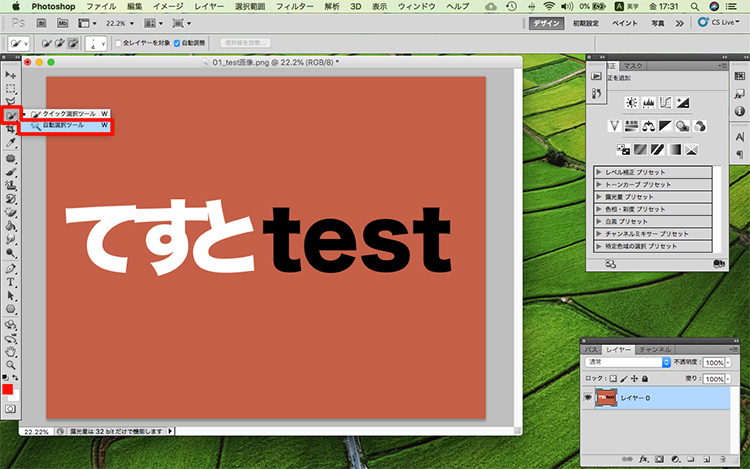This screenshot has width=750, height=469.
Task: Select the Horizontal Type tool
Action: 11,282
